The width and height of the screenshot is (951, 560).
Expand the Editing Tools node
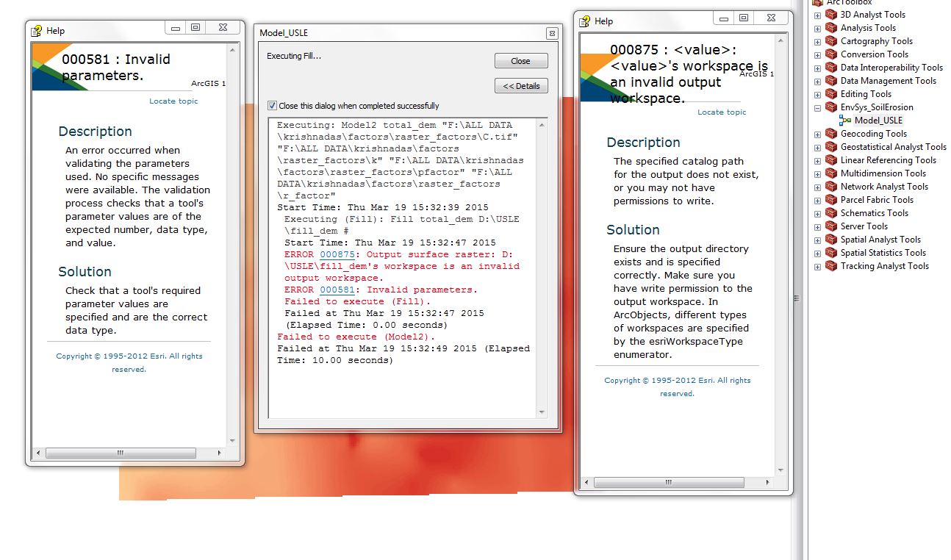pos(817,94)
